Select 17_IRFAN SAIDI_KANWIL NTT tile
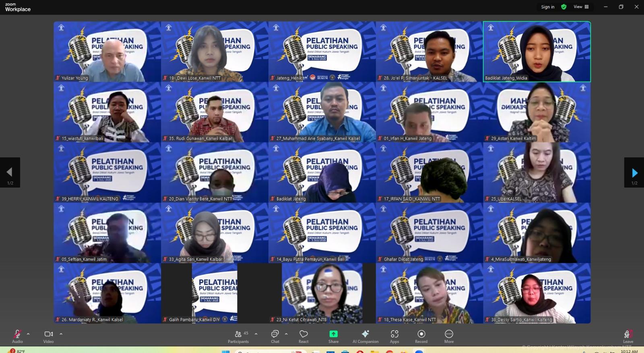The width and height of the screenshot is (644, 353). (429, 172)
